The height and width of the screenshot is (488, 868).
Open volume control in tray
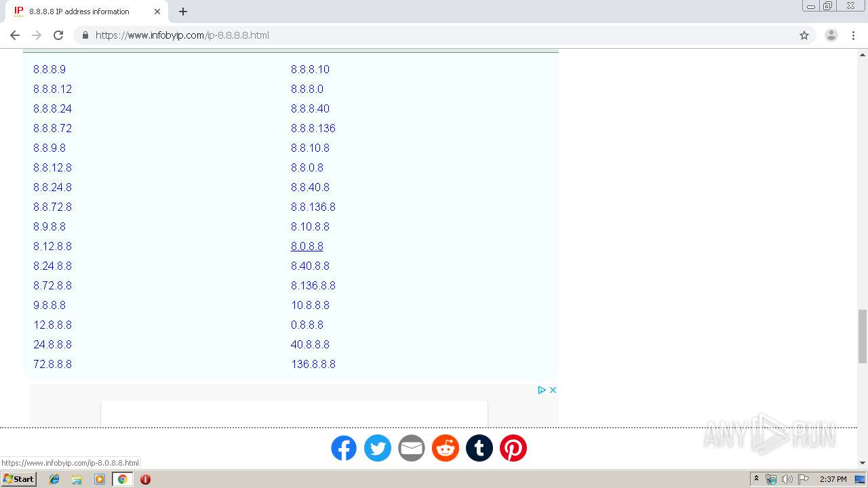[x=787, y=479]
